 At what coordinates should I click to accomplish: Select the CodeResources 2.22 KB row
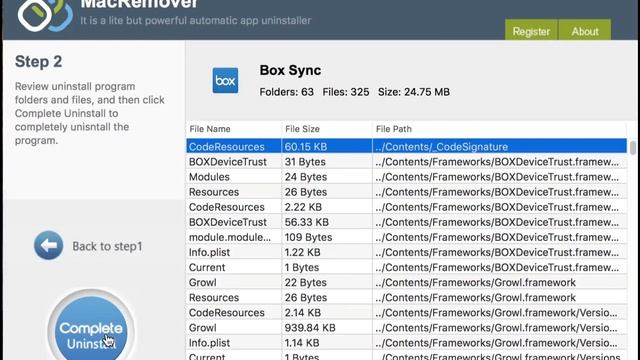coord(407,207)
